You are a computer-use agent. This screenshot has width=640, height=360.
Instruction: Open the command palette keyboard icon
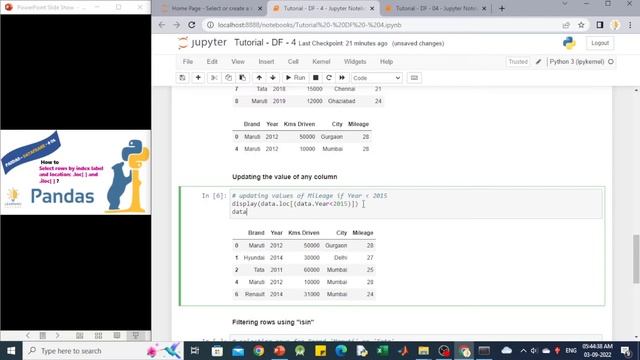point(414,78)
